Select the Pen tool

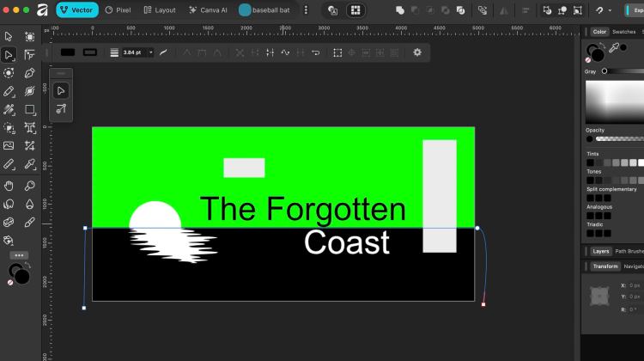(30, 73)
